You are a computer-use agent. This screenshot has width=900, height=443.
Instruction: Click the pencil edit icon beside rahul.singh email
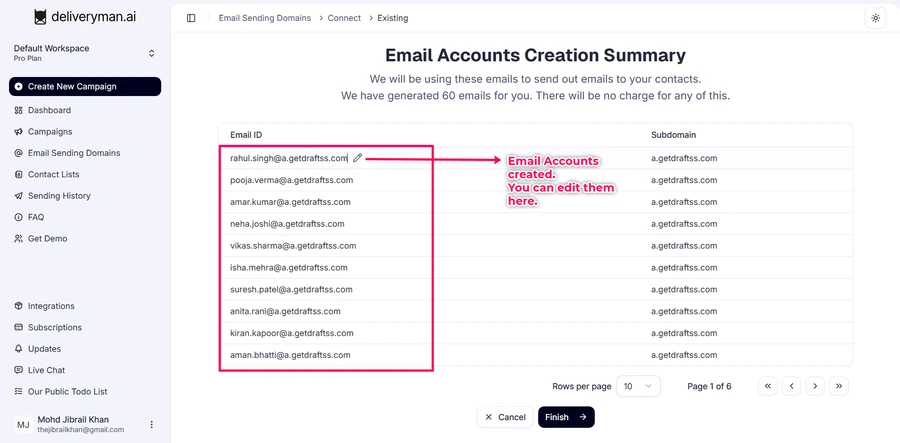358,158
